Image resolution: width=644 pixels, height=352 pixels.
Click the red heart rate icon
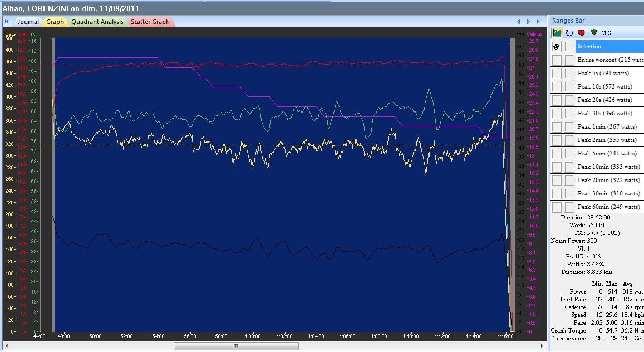(x=581, y=33)
